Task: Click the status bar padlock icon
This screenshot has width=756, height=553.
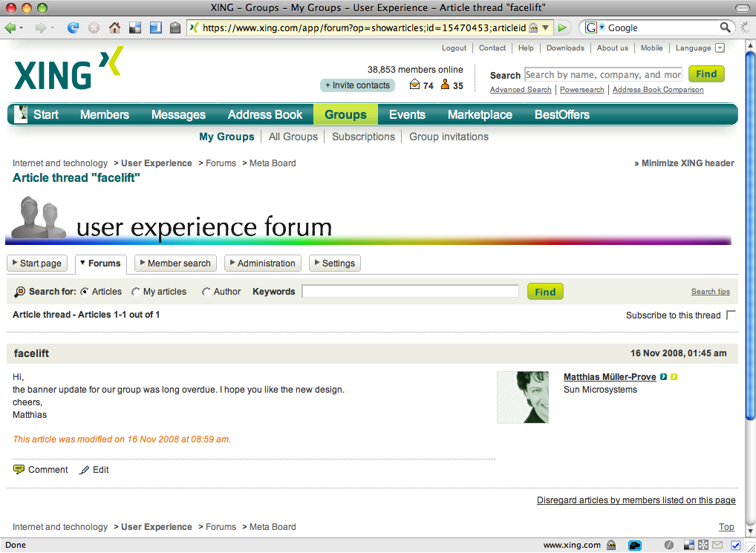Action: point(611,546)
